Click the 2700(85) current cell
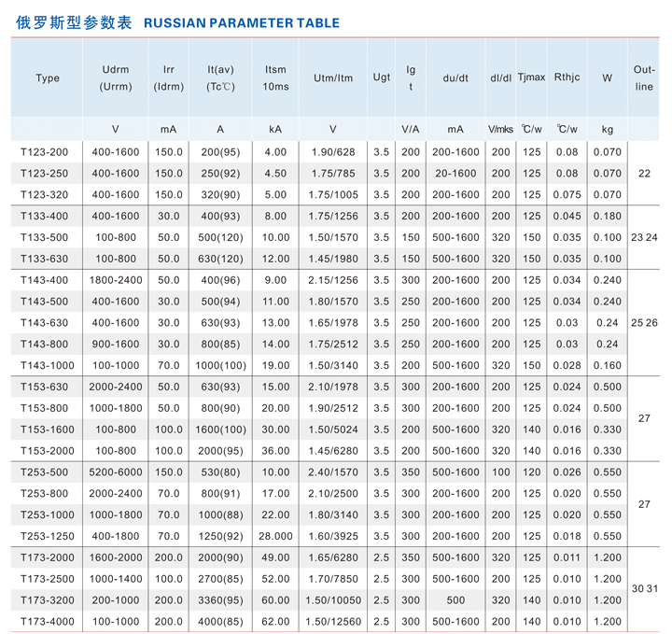Image resolution: width=672 pixels, height=634 pixels. click(x=220, y=579)
